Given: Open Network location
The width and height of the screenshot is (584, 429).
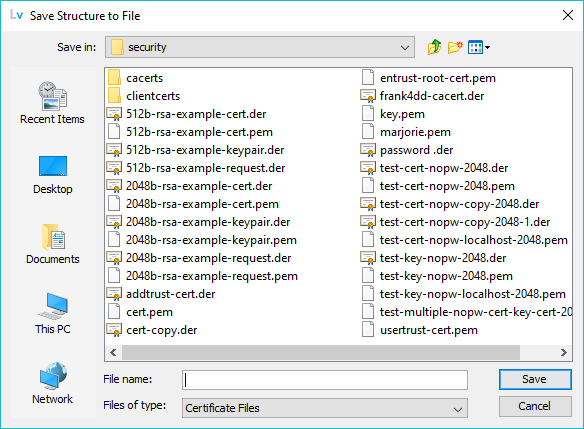Looking at the screenshot, I should pyautogui.click(x=53, y=384).
